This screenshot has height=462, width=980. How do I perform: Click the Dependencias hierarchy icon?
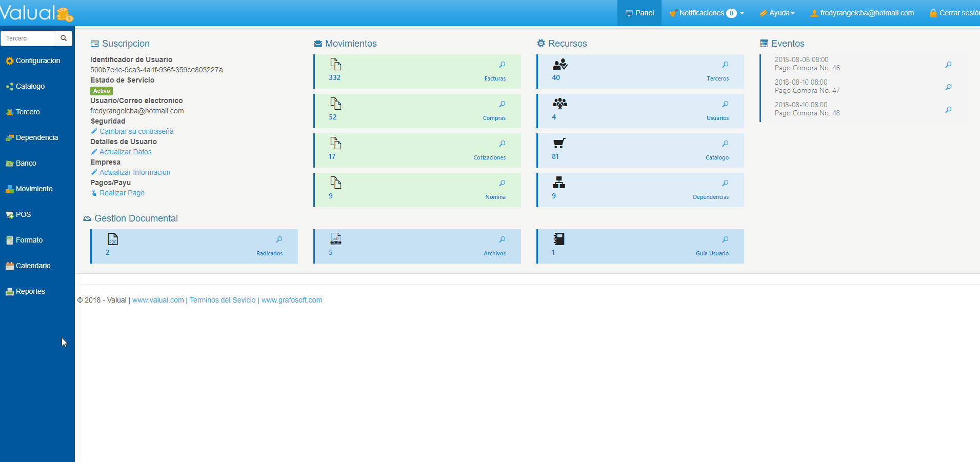(559, 183)
